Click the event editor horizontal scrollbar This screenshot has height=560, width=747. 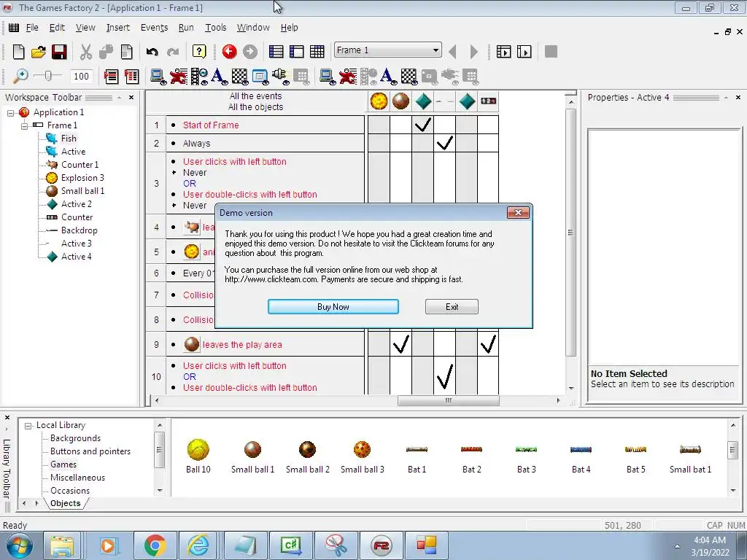coord(449,400)
